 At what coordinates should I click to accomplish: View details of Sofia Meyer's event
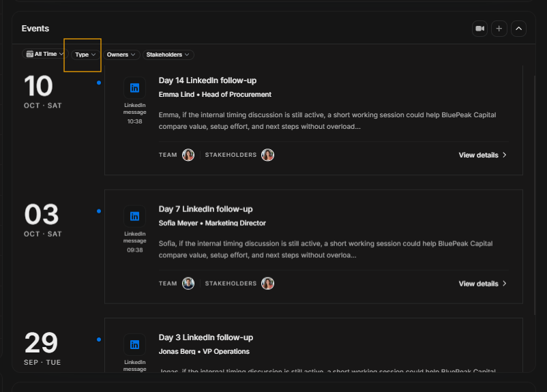(482, 284)
